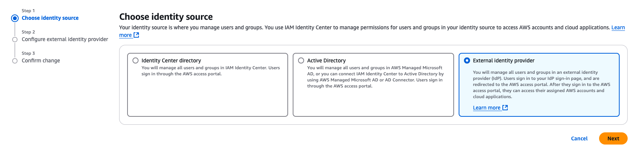
Task: Click the Active Directory card description text
Action: tap(375, 77)
